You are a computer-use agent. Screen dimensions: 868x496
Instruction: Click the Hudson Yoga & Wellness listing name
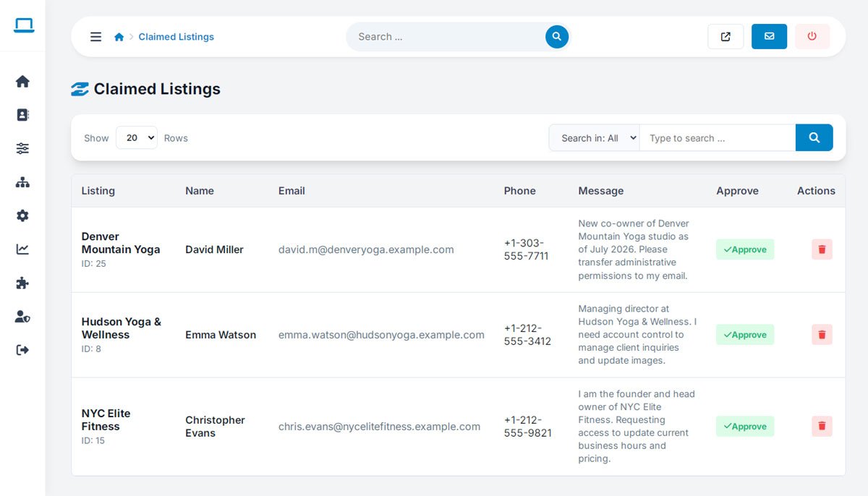click(122, 328)
